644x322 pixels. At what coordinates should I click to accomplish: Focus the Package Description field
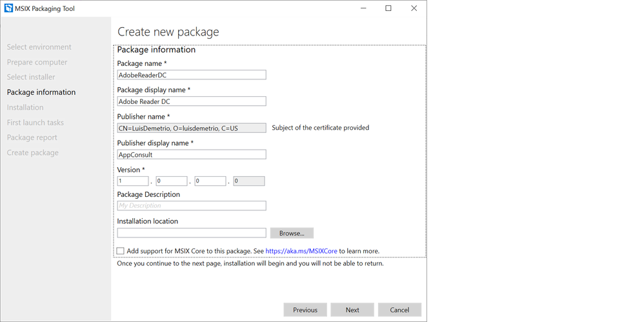192,206
